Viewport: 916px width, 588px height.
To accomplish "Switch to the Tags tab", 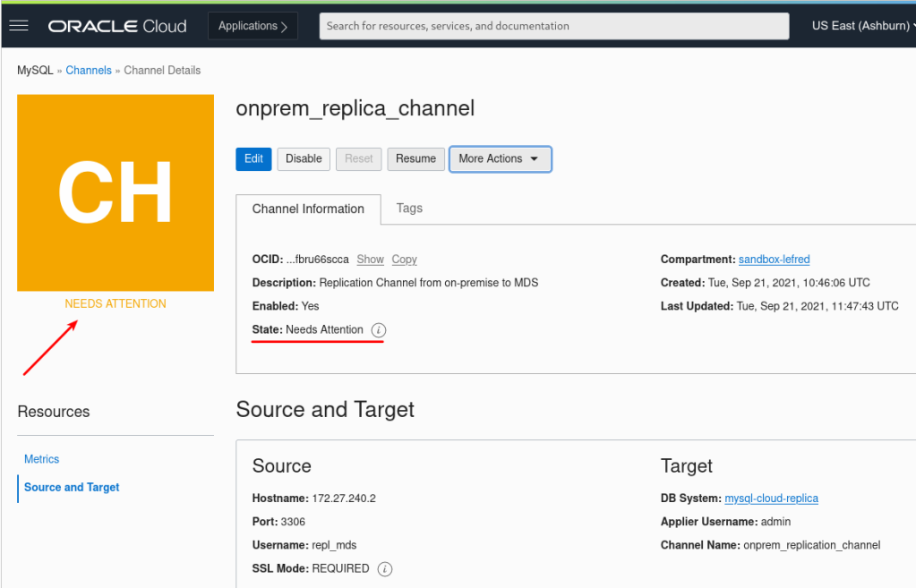I will (409, 209).
